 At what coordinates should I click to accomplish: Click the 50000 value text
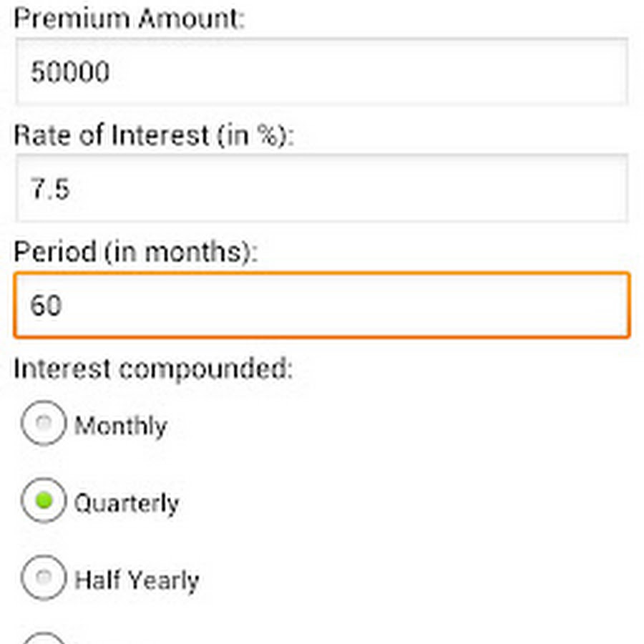point(70,72)
